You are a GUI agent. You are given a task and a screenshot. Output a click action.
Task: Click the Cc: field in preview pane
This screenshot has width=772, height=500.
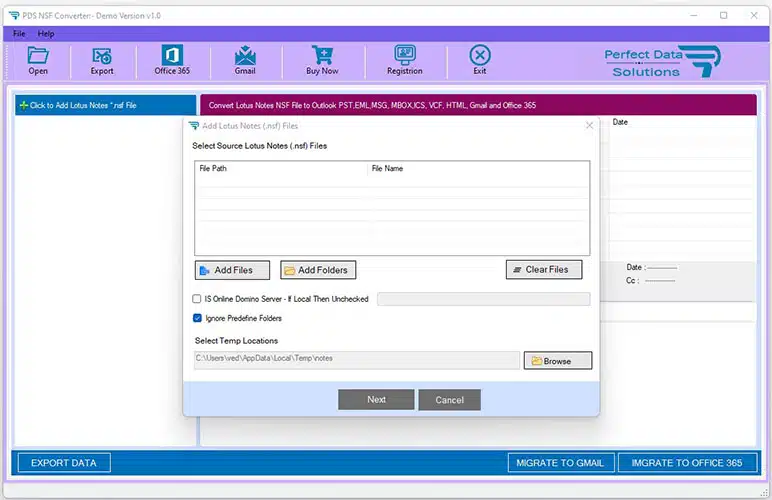click(651, 281)
